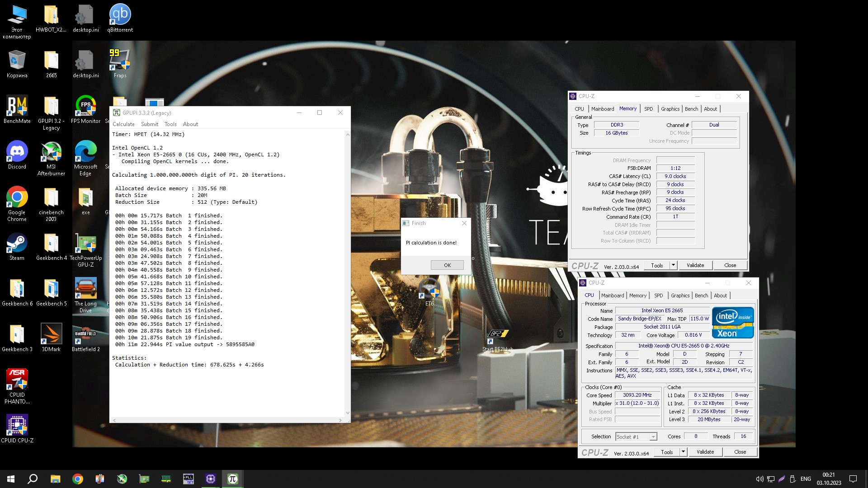The height and width of the screenshot is (488, 868).
Task: Open MSI Afterburner shortcut
Action: click(51, 158)
